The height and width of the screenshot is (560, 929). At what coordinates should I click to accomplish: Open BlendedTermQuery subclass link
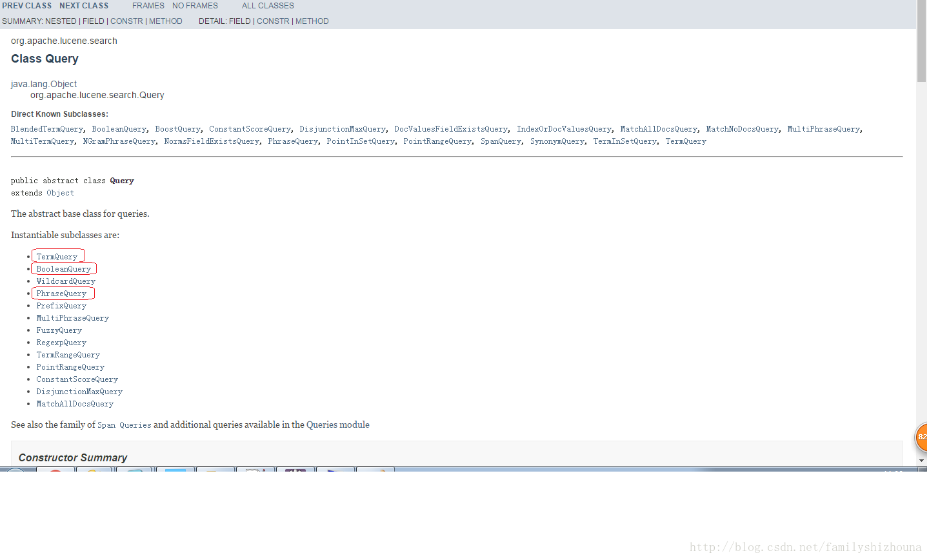(47, 129)
